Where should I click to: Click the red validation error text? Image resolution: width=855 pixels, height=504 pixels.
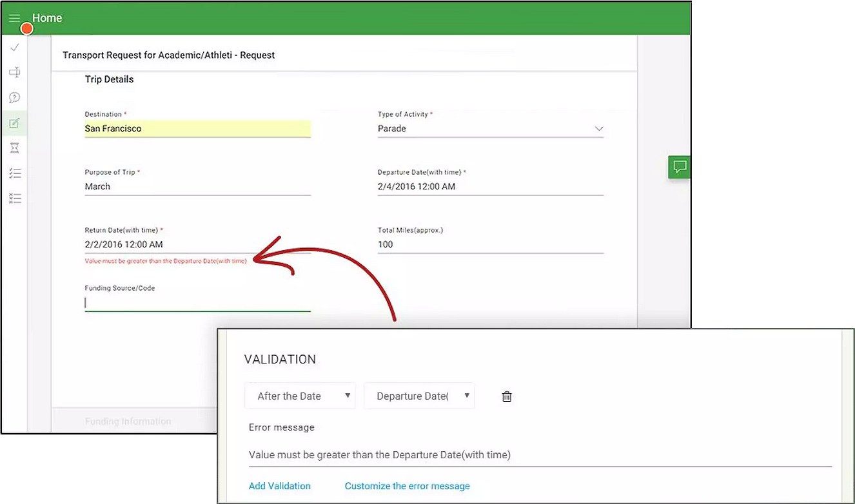click(166, 261)
